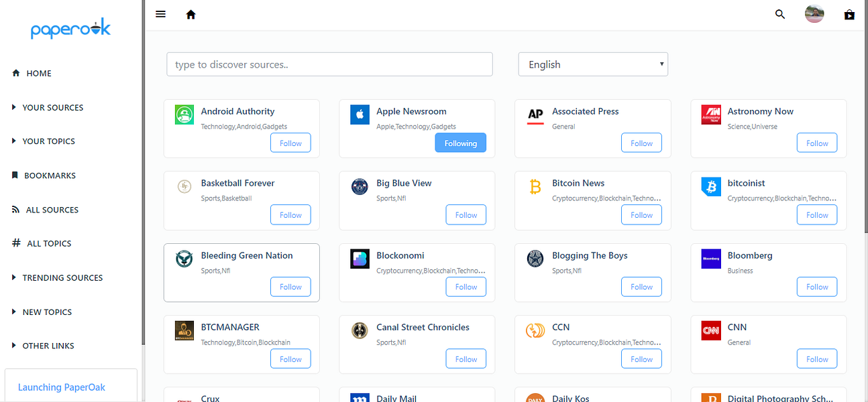868x402 pixels.
Task: Click the BTCMANAGER logo icon
Action: pos(184,330)
